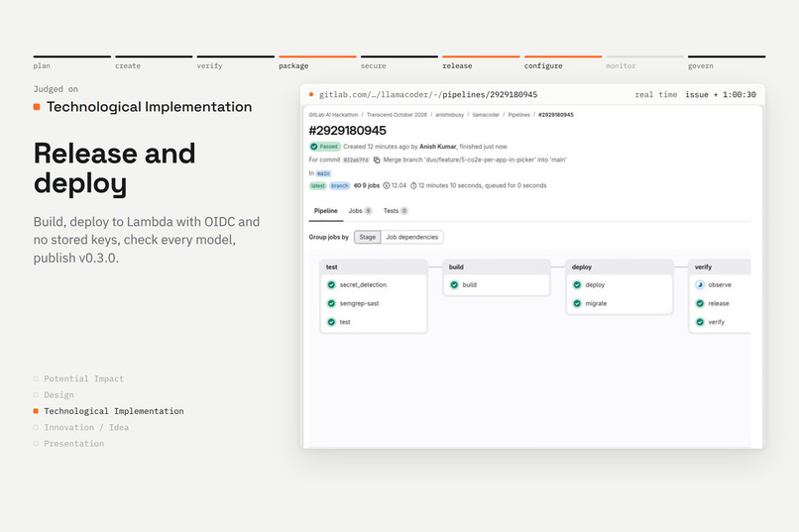Click the semgrep-sast job passed status icon
The image size is (799, 532).
point(331,303)
